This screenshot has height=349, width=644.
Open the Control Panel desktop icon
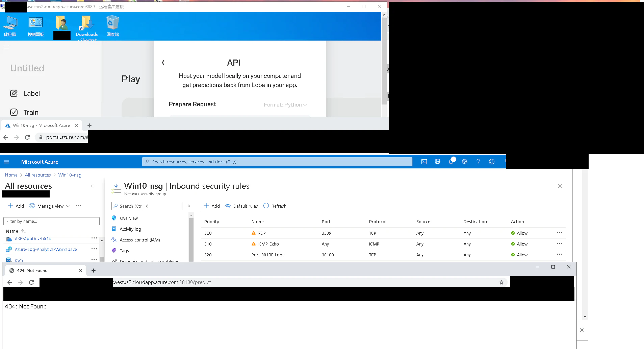click(35, 26)
